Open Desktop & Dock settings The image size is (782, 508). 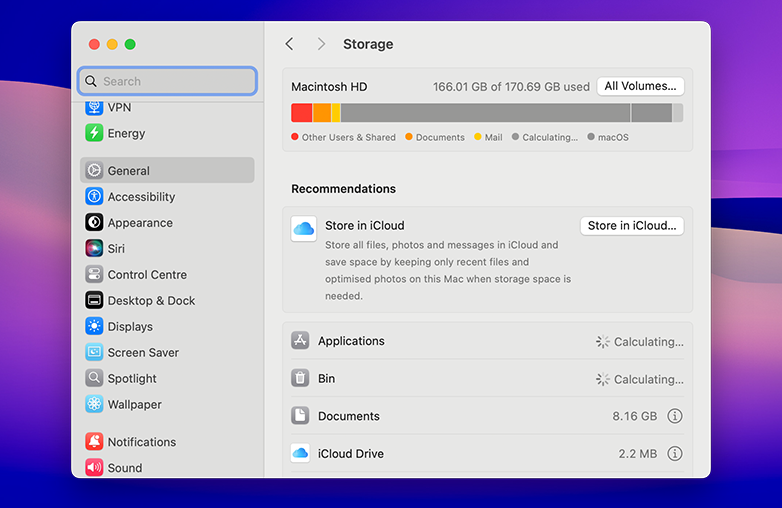tap(168, 300)
